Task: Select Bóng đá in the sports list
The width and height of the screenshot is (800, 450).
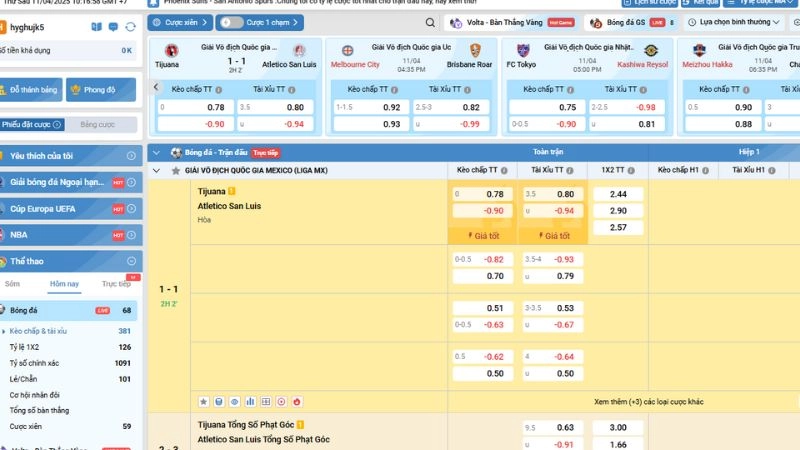Action: coord(68,310)
